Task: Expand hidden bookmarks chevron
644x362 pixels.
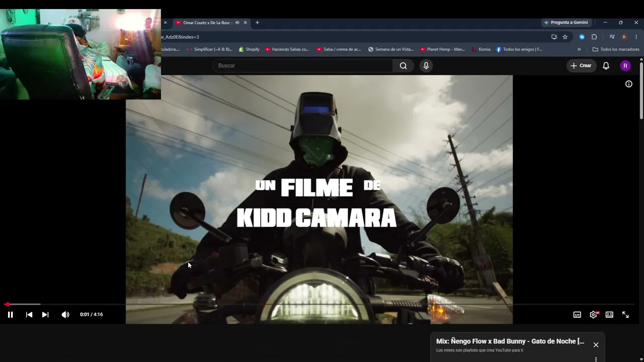Action: [x=579, y=49]
